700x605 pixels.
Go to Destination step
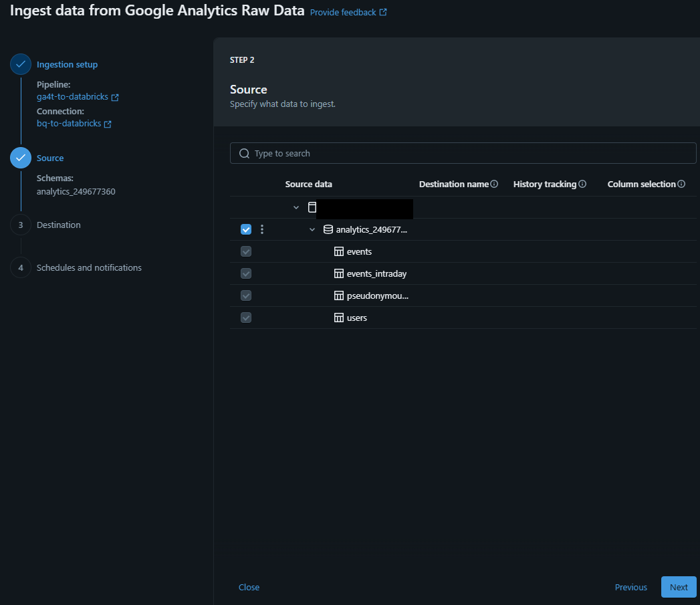58,225
